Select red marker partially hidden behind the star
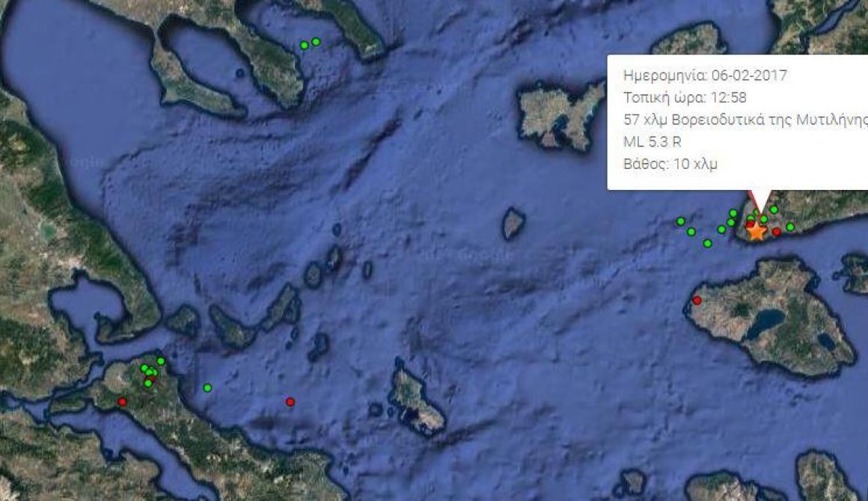868x501 pixels. coord(750,224)
